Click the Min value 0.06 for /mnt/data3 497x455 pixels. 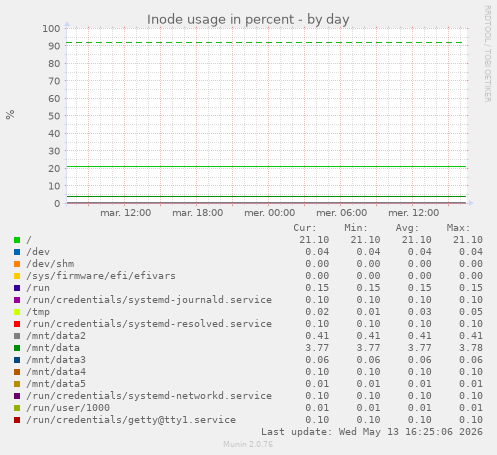point(368,360)
